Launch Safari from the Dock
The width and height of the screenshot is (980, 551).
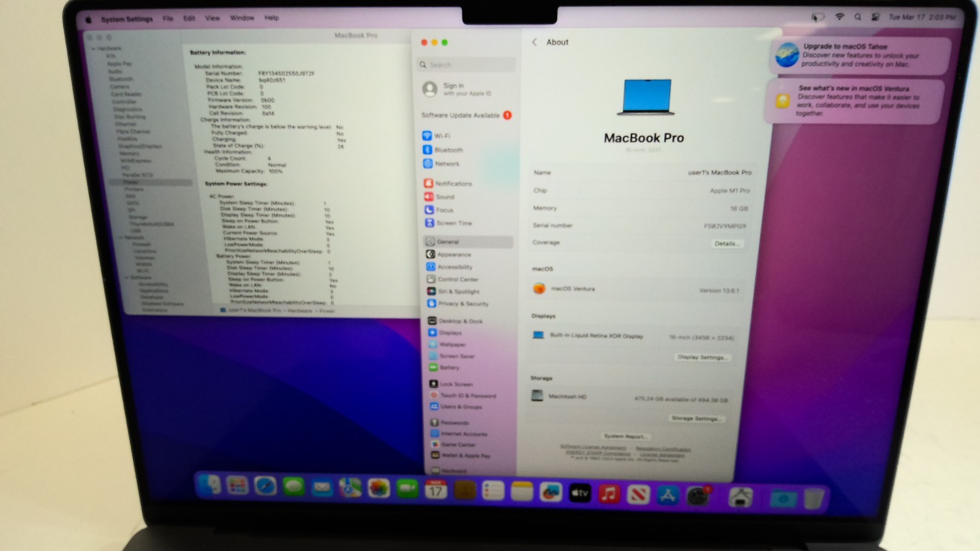coord(265,487)
